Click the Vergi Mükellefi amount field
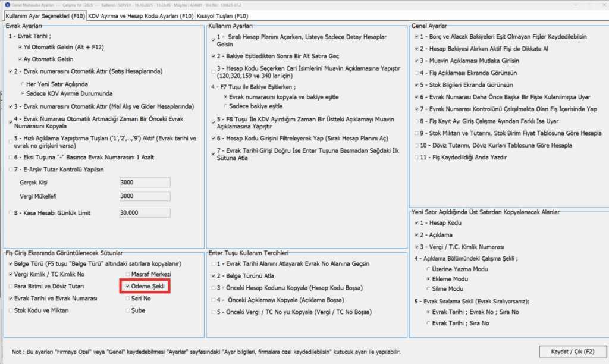 point(145,196)
